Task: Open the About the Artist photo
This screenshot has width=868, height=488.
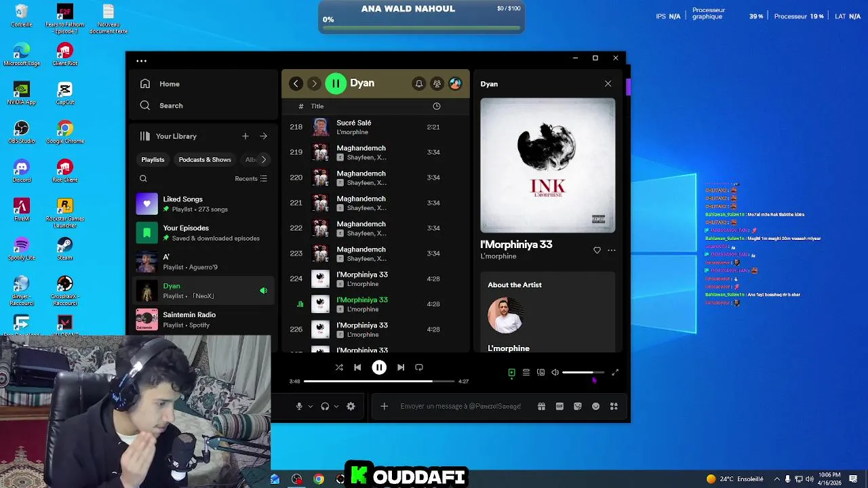Action: click(x=505, y=315)
